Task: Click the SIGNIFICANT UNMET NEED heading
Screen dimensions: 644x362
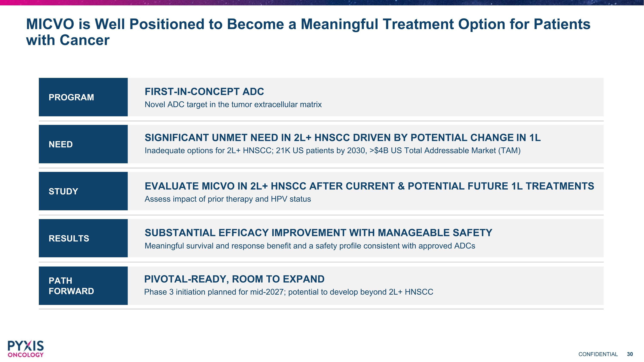Action: 343,138
